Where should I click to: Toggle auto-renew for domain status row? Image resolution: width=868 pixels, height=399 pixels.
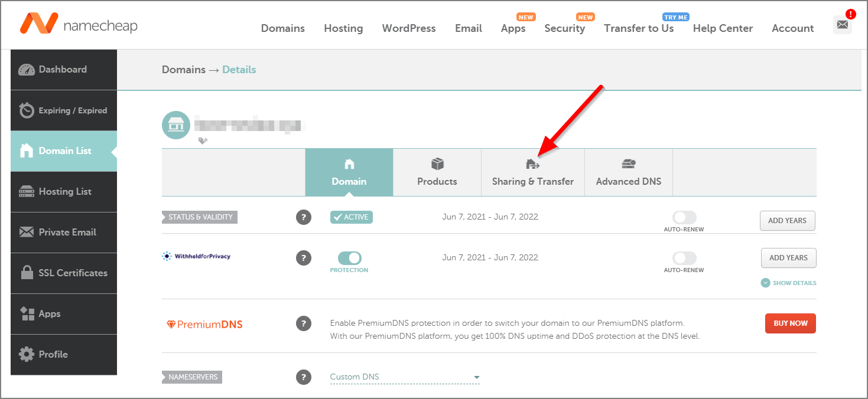point(684,217)
